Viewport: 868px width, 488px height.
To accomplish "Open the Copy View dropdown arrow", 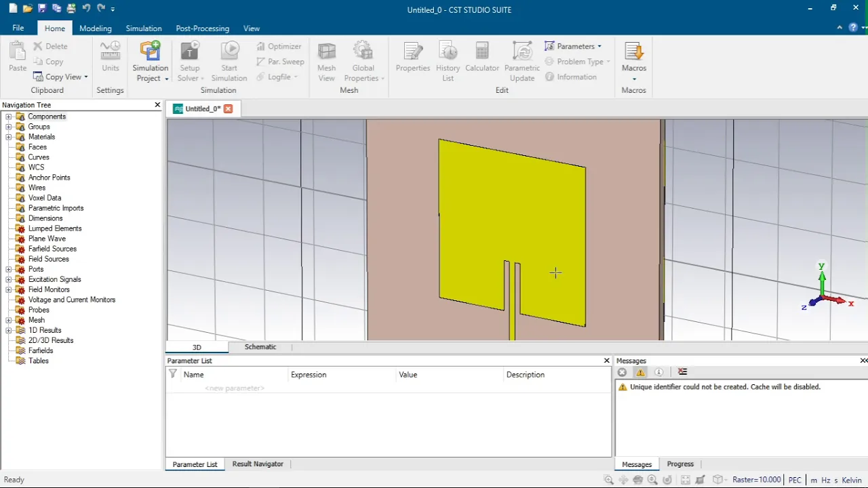I will tap(86, 77).
